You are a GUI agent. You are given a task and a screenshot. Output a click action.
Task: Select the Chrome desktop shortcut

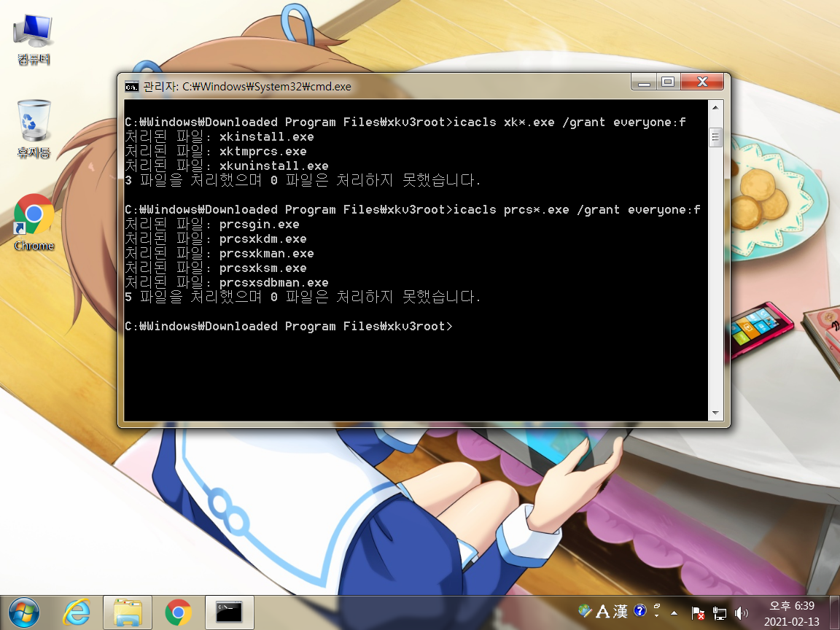pyautogui.click(x=34, y=223)
